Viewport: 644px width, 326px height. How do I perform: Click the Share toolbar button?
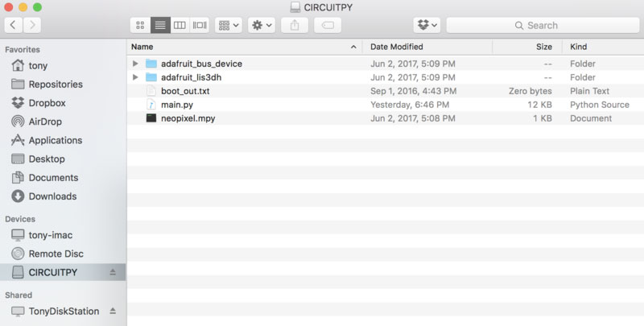(x=295, y=25)
